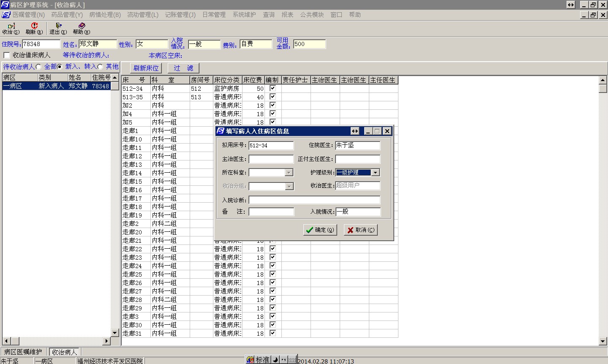The height and width of the screenshot is (364, 608).
Task: Click the 收治 admit patient toolbar icon
Action: [11, 26]
